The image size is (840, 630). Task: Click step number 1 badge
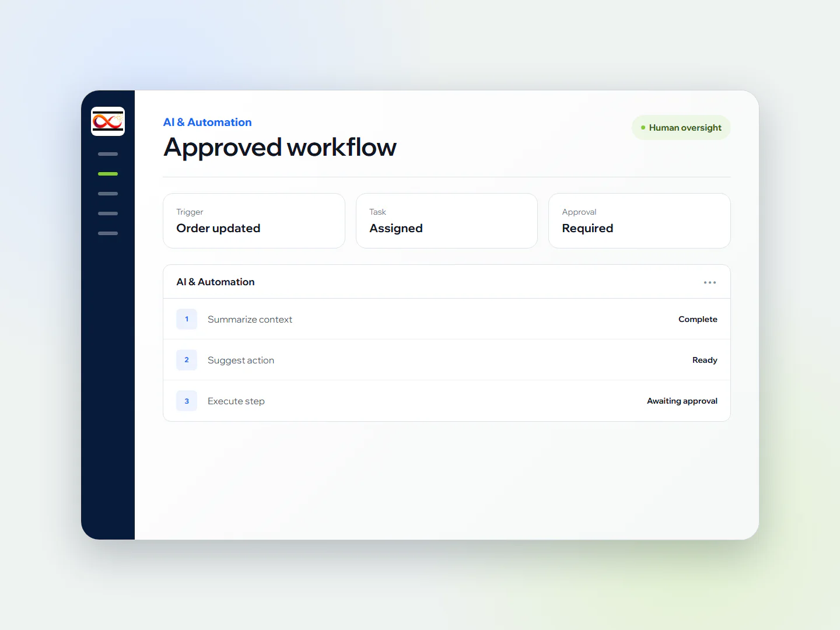point(187,319)
